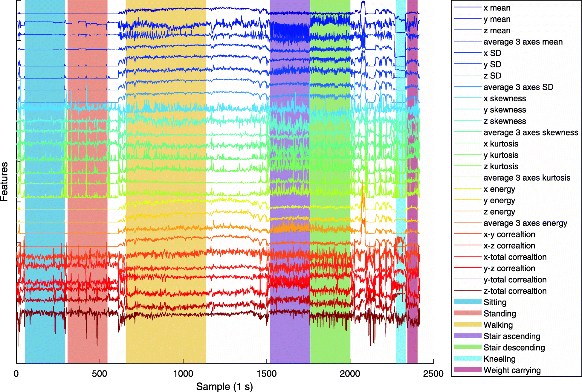Click the x-axis tick label 2000
Viewport: 582px width, 392px height.
(x=350, y=373)
